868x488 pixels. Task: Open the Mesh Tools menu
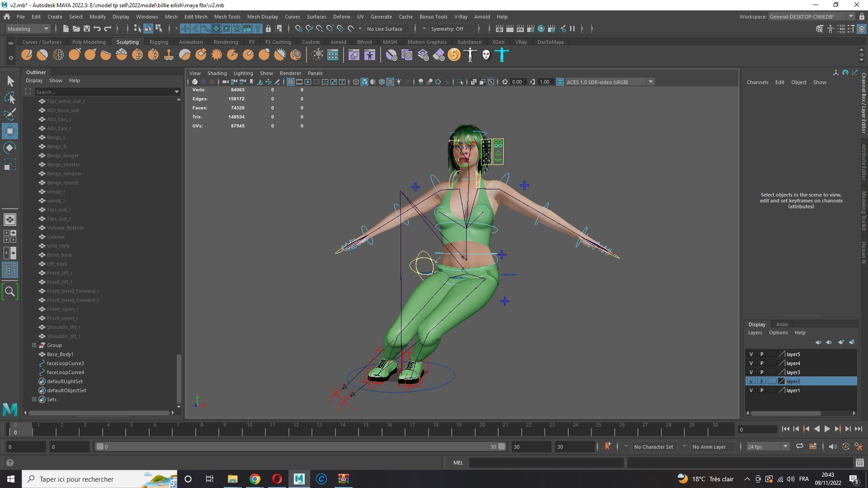coord(227,17)
